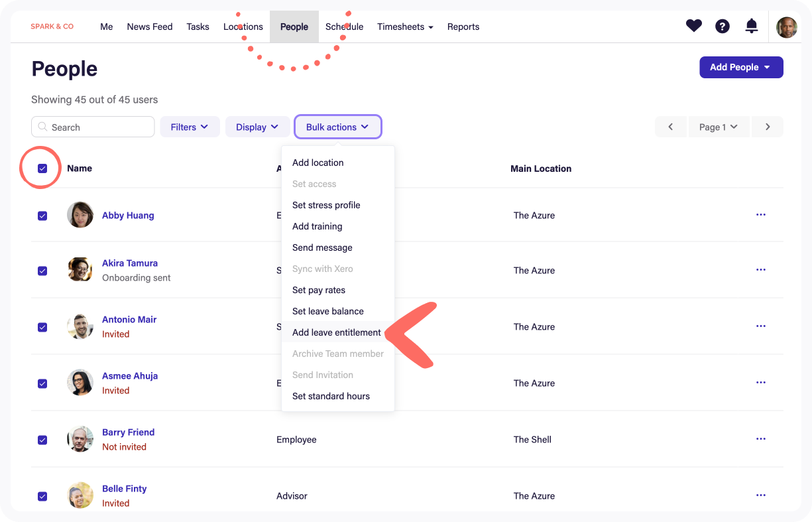The height and width of the screenshot is (522, 812).
Task: Click The Shell location for Barry Friend
Action: pos(532,439)
